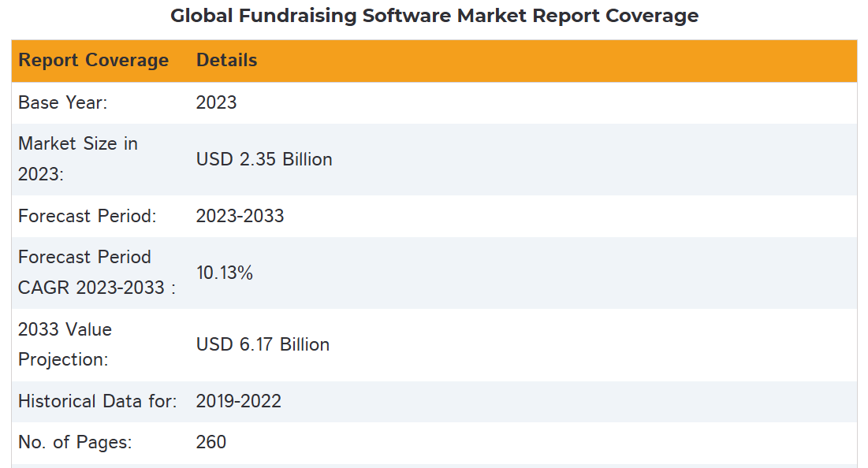Click the Base Year value 2023
The width and height of the screenshot is (868, 468).
(x=216, y=102)
